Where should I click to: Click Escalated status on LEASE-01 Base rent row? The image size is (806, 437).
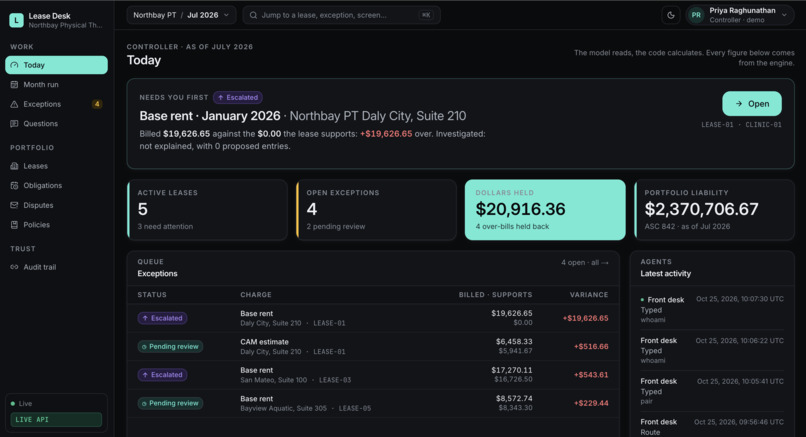(x=162, y=318)
